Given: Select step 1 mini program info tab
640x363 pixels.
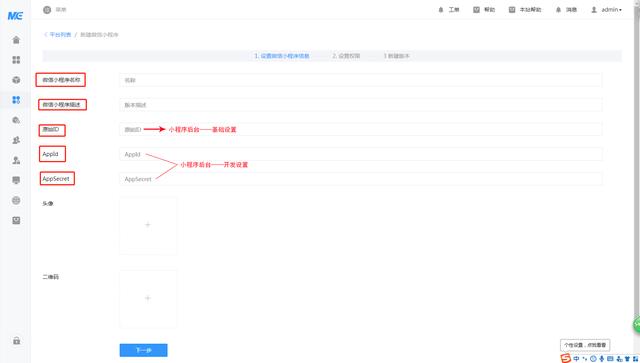Looking at the screenshot, I should pyautogui.click(x=282, y=56).
